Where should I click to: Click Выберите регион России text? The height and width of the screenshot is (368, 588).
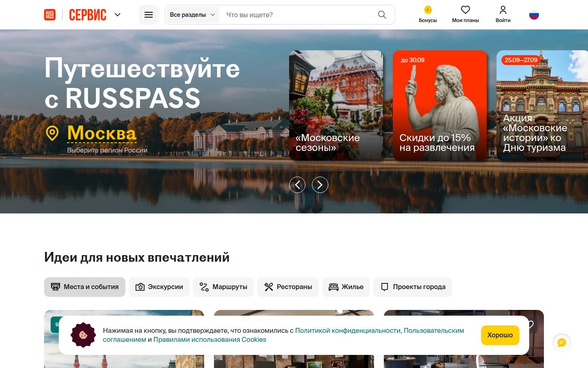107,150
